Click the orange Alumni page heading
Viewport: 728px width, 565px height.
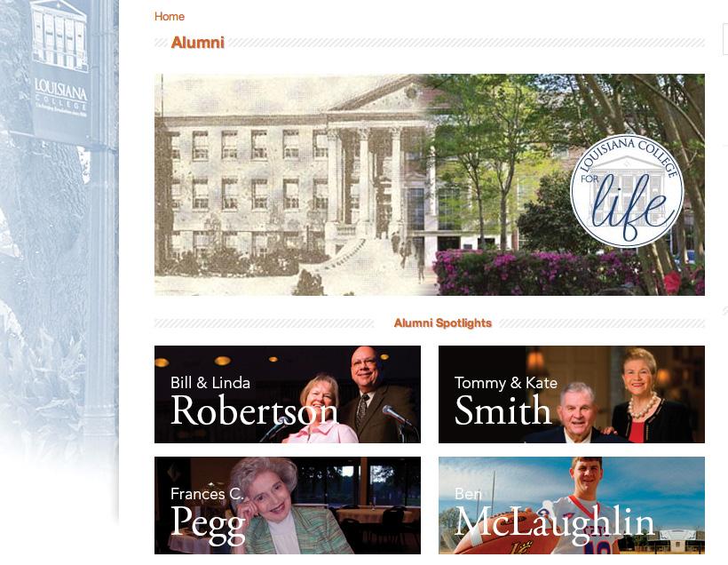198,43
